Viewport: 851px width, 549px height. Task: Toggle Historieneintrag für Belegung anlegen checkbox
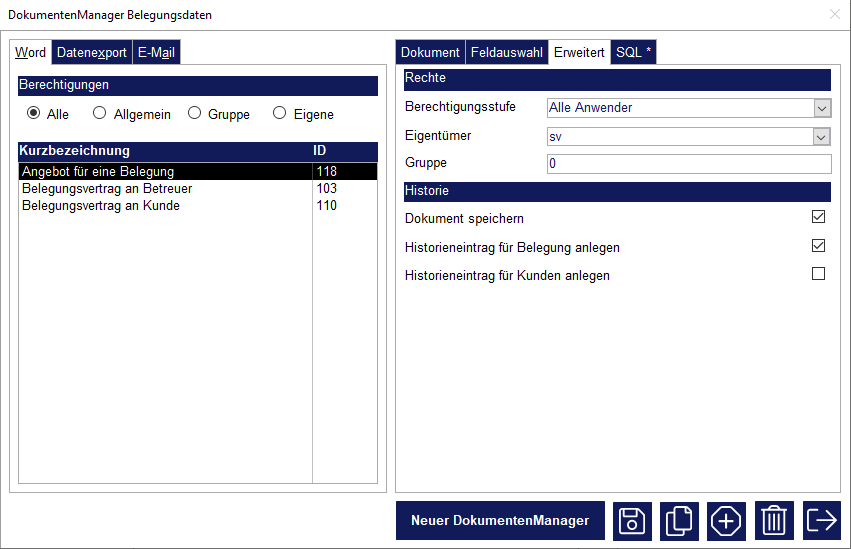tap(818, 246)
